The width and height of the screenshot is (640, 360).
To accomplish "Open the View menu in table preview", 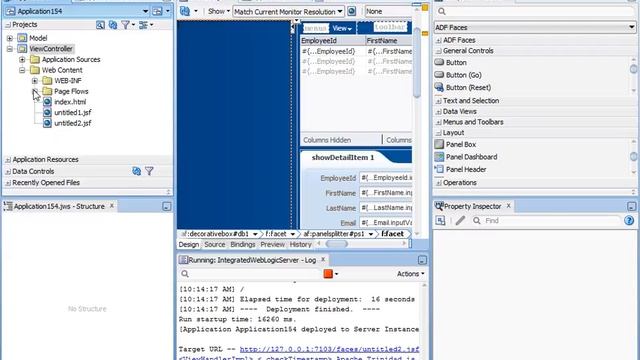I will tap(342, 28).
